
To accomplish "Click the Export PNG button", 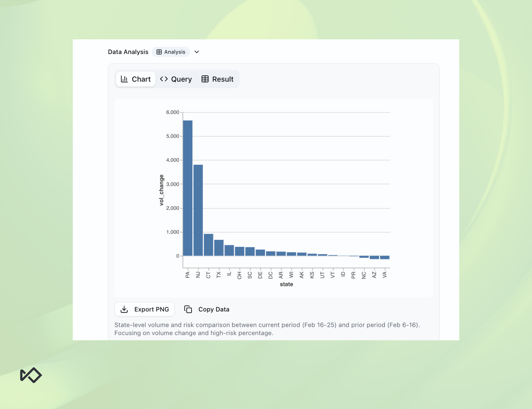I will (145, 309).
